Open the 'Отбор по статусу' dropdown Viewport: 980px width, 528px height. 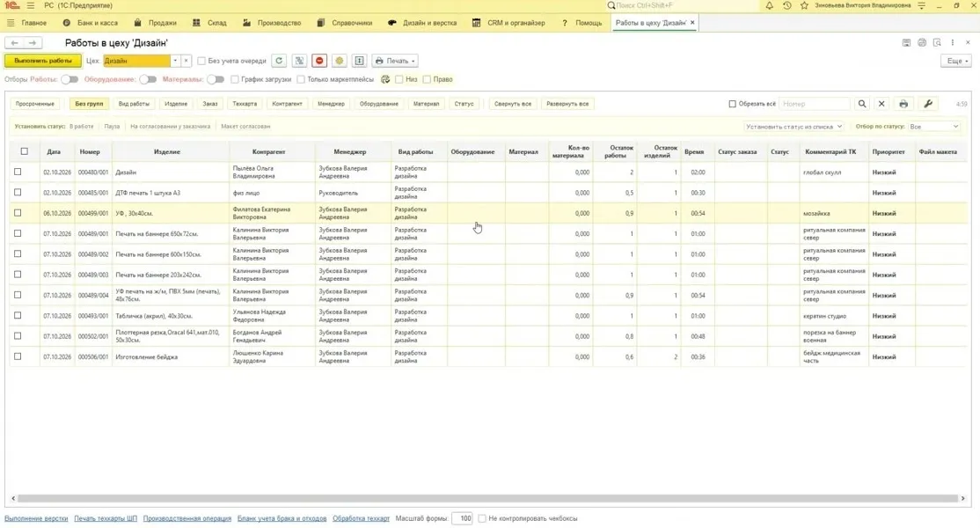[x=933, y=126]
